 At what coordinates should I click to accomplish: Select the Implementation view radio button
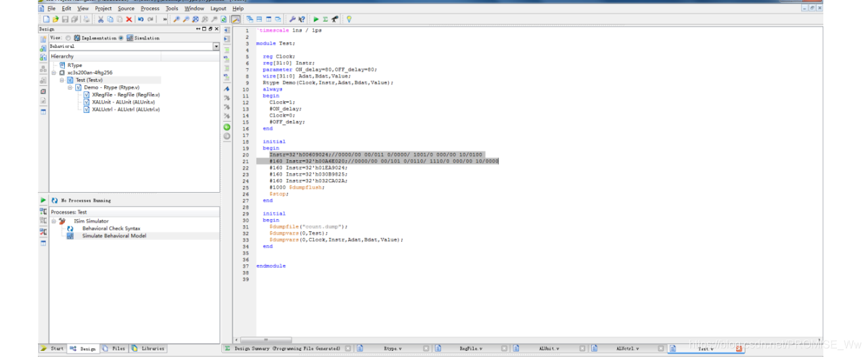tap(68, 38)
